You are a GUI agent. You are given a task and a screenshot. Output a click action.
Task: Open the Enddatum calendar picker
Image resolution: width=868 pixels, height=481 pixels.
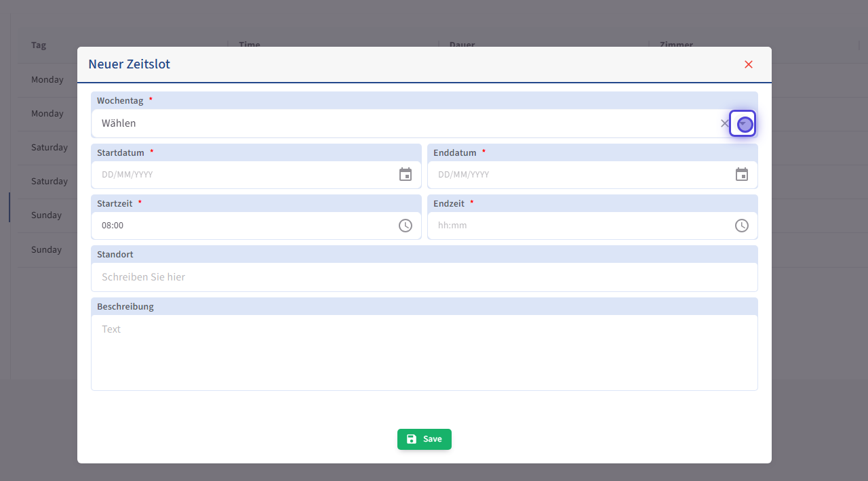pos(742,175)
